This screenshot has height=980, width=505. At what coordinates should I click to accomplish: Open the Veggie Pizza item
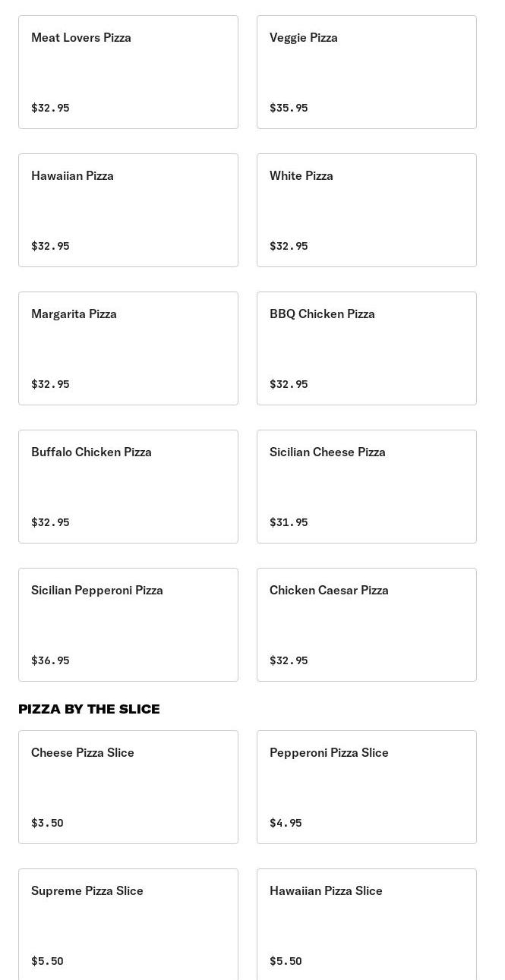tap(366, 71)
